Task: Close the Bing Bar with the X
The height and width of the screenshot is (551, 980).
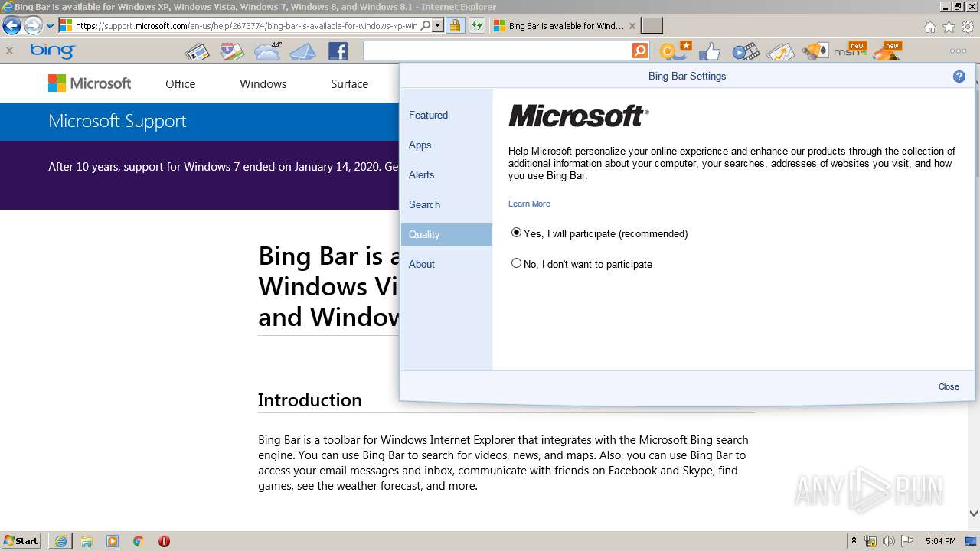Action: (x=9, y=51)
